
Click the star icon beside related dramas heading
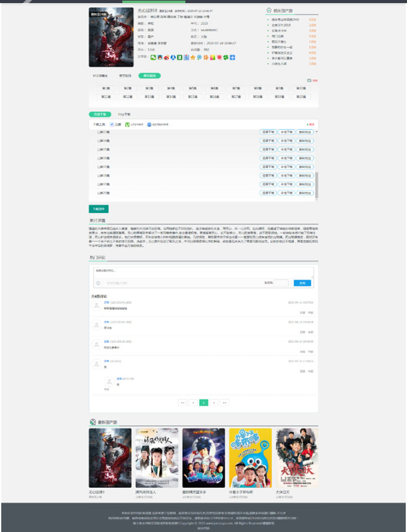(x=269, y=10)
